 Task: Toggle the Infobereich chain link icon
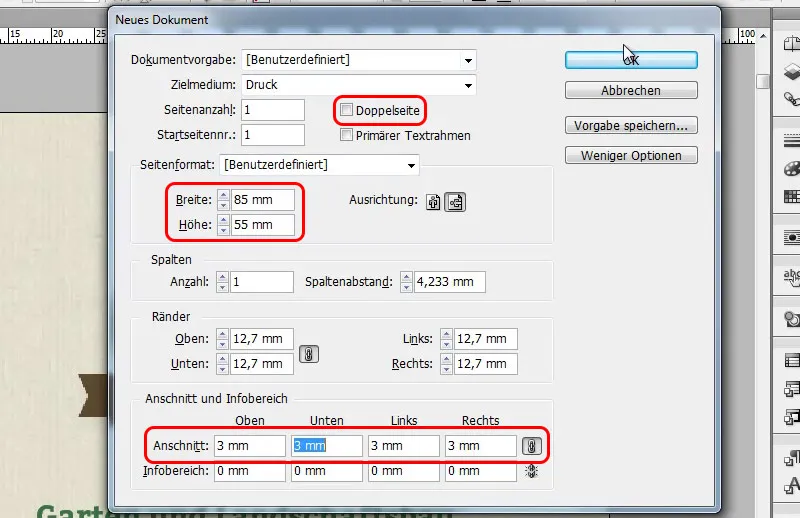[x=532, y=471]
